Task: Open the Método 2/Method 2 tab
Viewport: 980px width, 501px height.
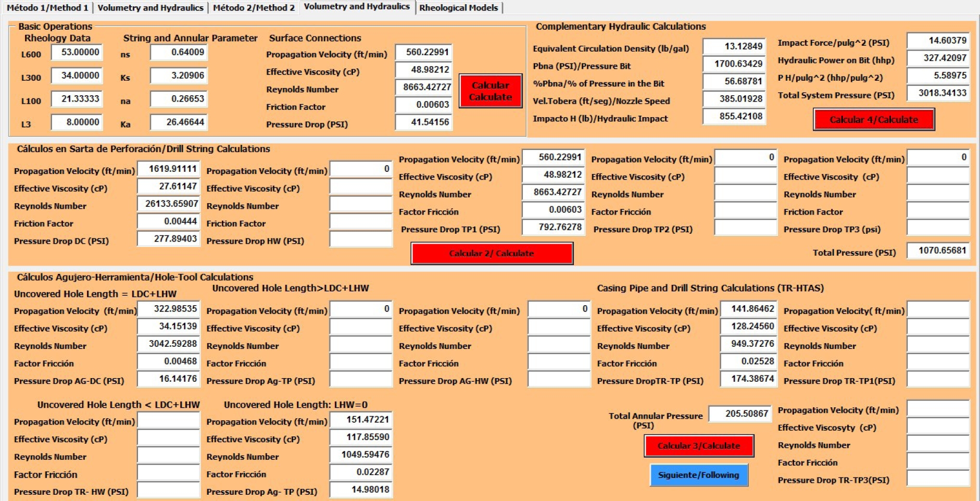Action: tap(254, 8)
